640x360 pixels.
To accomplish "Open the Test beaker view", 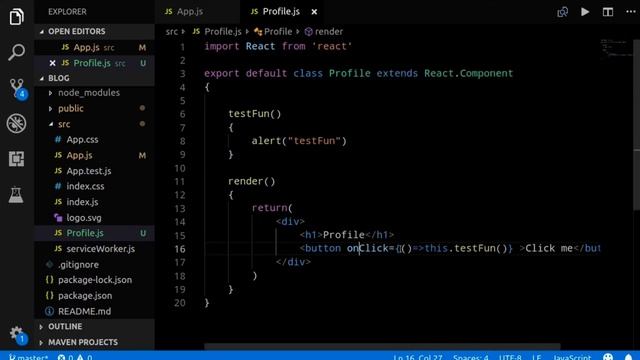I will tap(16, 194).
